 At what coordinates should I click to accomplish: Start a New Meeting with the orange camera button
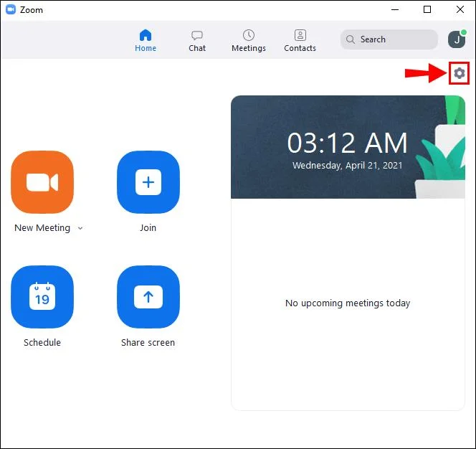coord(42,182)
